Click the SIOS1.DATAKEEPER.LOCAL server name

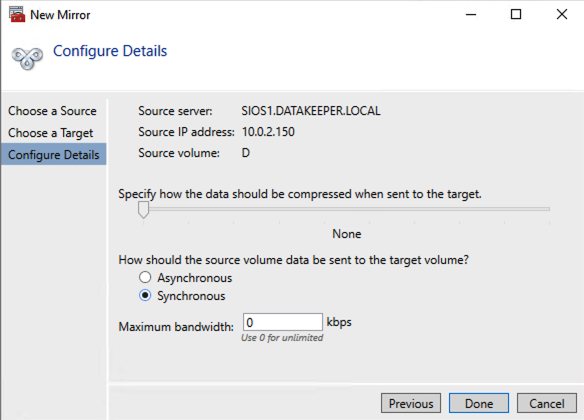311,111
